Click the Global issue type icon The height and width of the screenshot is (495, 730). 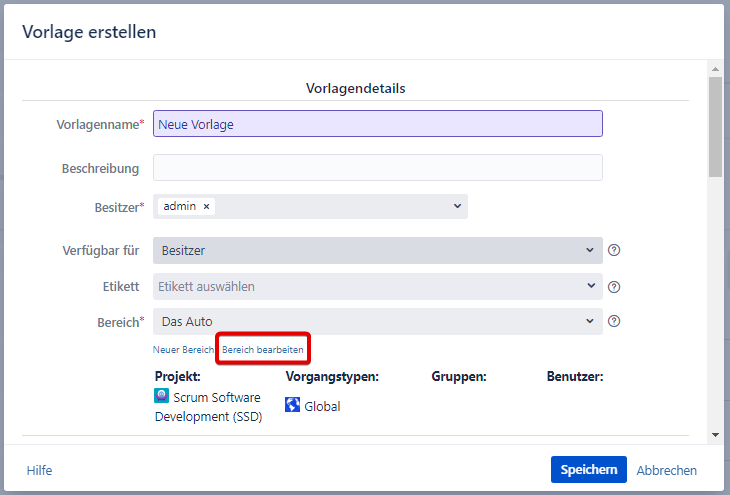tap(293, 405)
